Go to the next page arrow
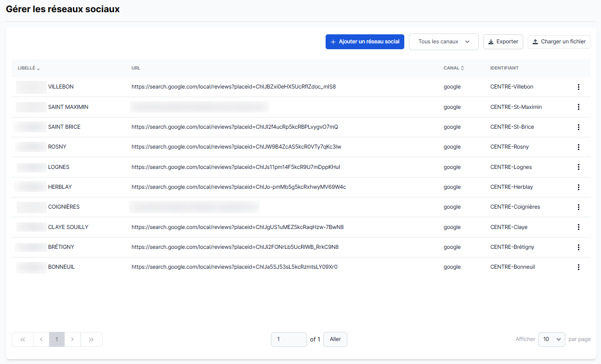The image size is (601, 364). 72,340
